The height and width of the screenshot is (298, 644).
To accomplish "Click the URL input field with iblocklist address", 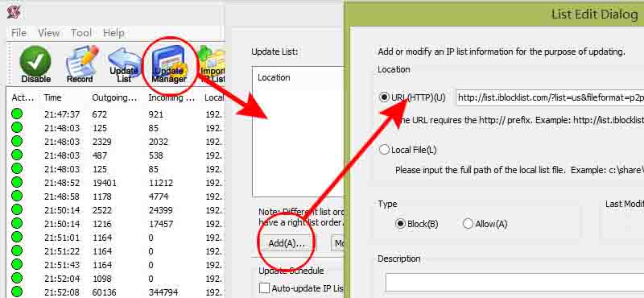I will point(550,97).
